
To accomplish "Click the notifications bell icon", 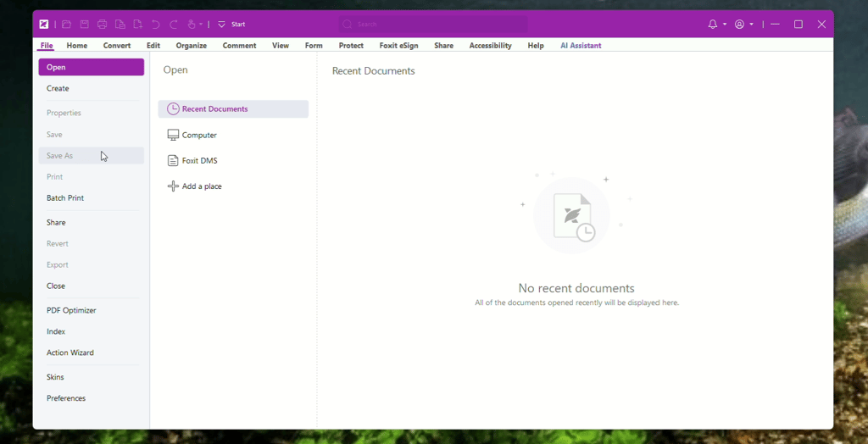I will point(713,25).
